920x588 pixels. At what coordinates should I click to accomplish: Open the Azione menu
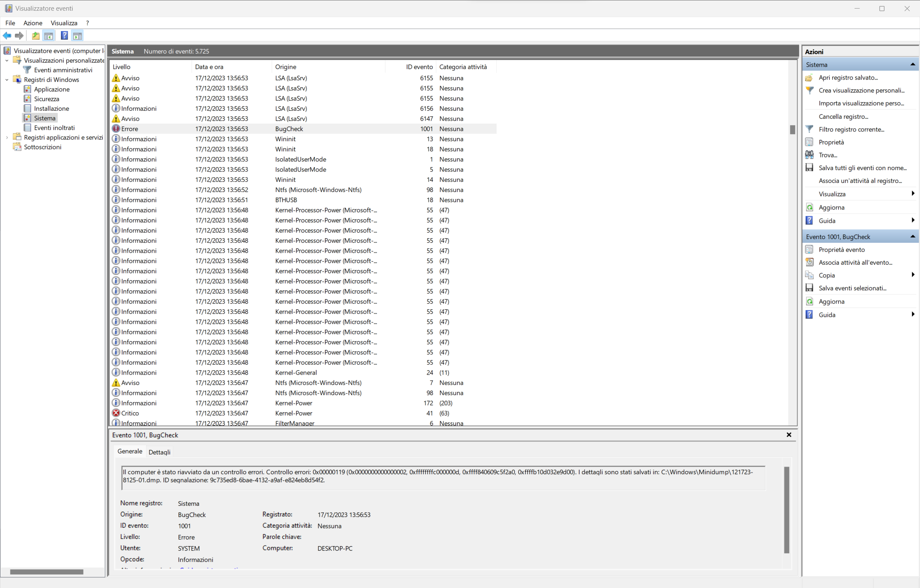[33, 23]
